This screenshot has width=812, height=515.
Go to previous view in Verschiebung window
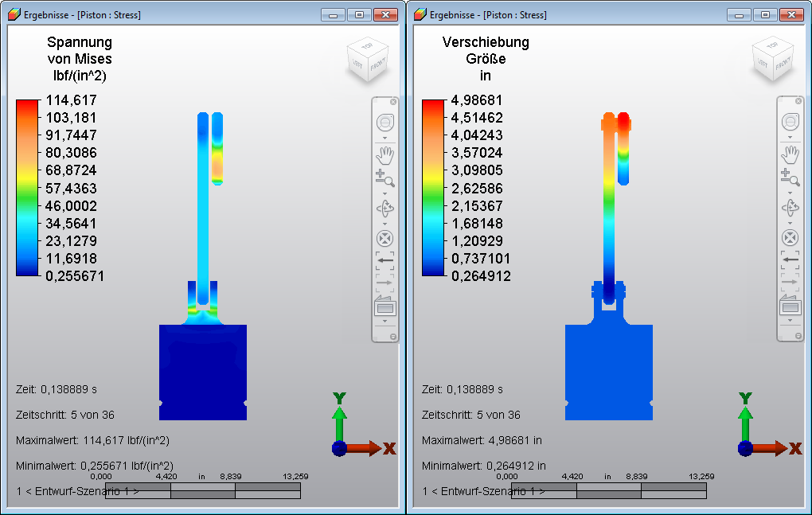(791, 259)
